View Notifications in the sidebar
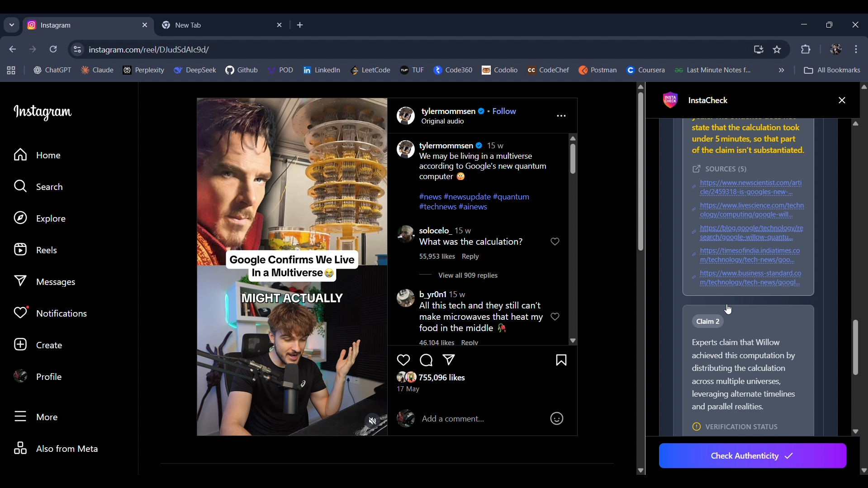This screenshot has height=488, width=868. [x=50, y=313]
